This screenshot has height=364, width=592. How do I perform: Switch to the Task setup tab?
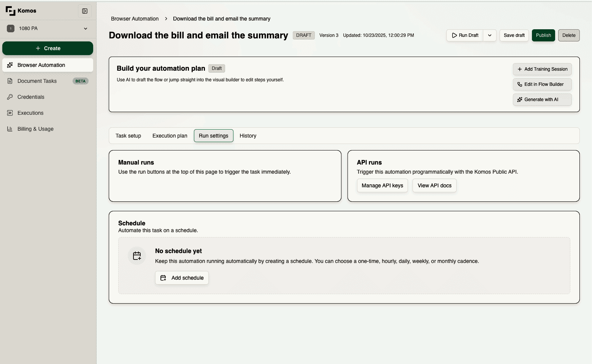pyautogui.click(x=128, y=136)
